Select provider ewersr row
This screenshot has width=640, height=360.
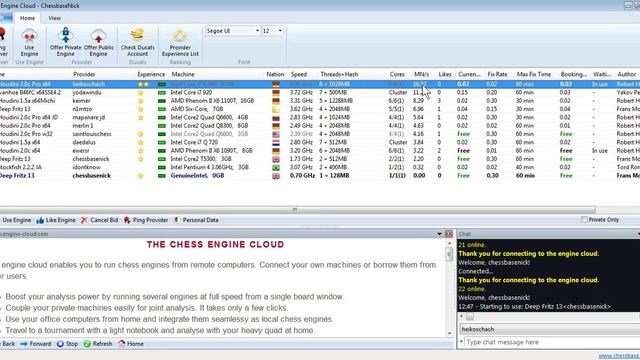(x=320, y=151)
